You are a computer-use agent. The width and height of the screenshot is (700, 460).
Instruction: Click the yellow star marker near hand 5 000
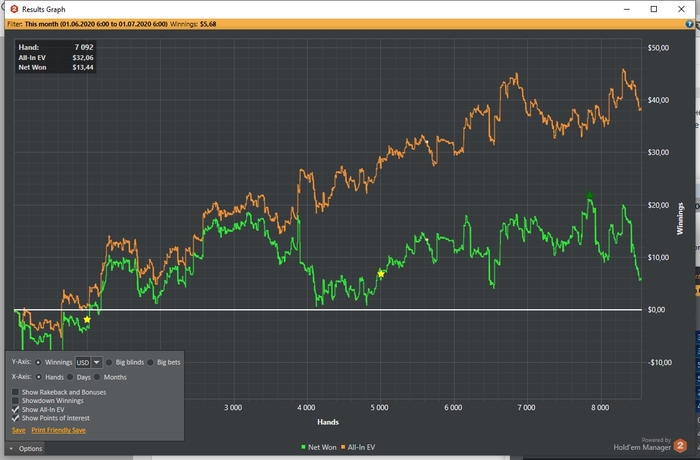(x=381, y=274)
